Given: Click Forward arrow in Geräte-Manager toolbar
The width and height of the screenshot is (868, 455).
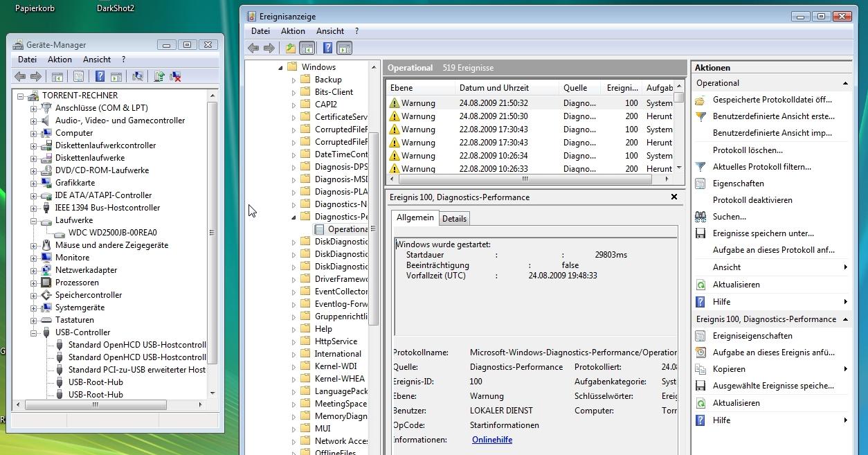Looking at the screenshot, I should pyautogui.click(x=36, y=77).
